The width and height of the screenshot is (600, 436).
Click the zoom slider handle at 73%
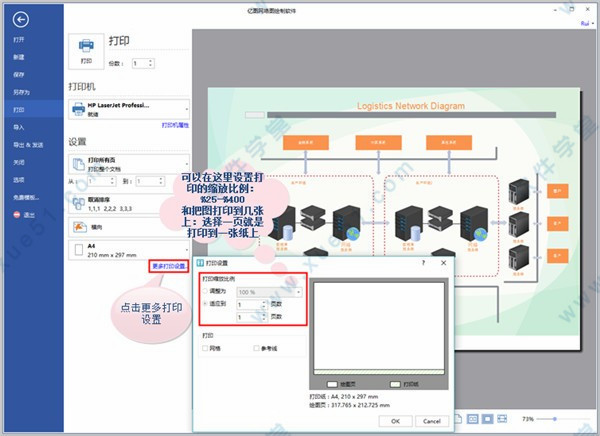click(554, 419)
